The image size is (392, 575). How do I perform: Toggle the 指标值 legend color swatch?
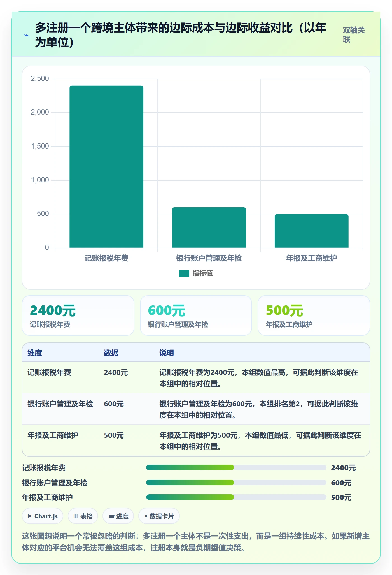click(x=184, y=273)
